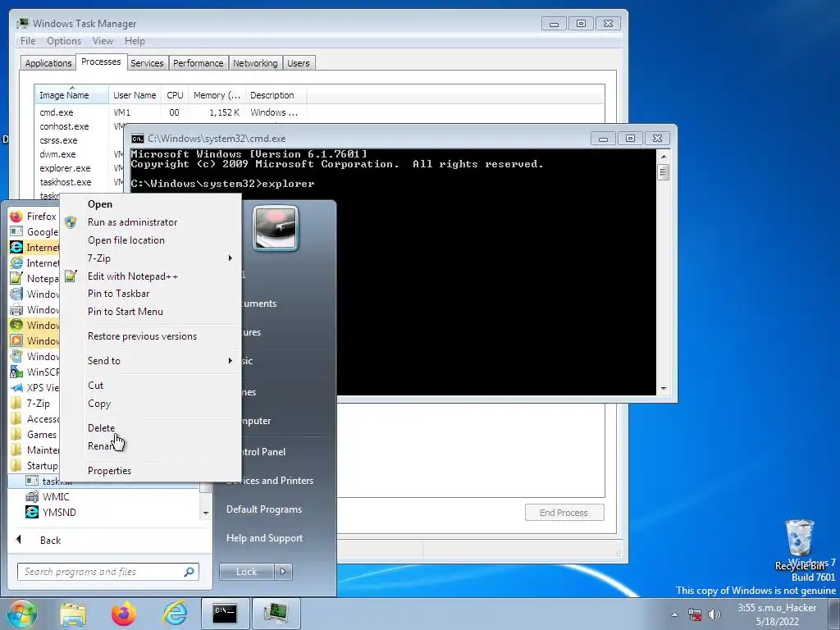Screen dimensions: 840x630
Task: Open XPS Viewer entry in programs list
Action: (x=34, y=387)
